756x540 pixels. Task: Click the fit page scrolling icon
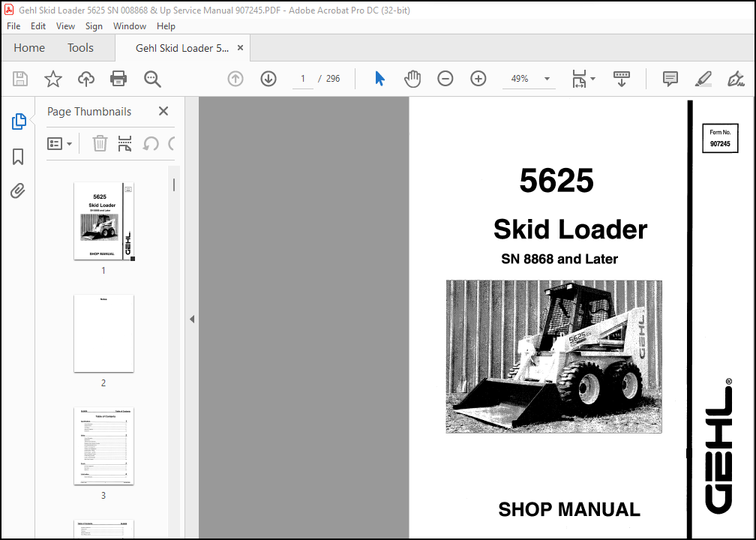pos(579,79)
